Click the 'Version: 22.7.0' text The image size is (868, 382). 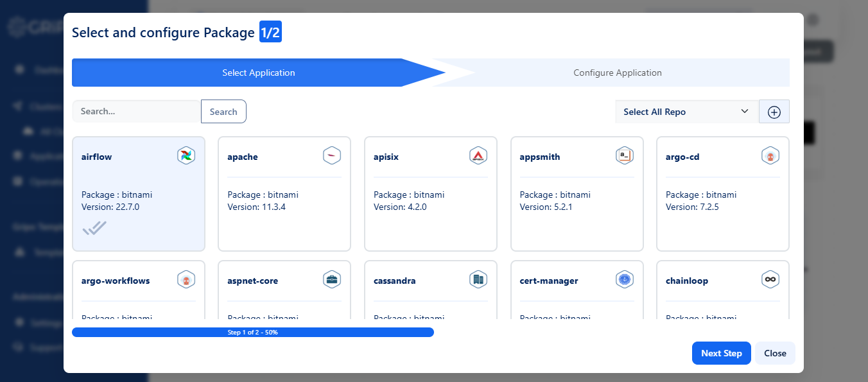click(x=110, y=207)
